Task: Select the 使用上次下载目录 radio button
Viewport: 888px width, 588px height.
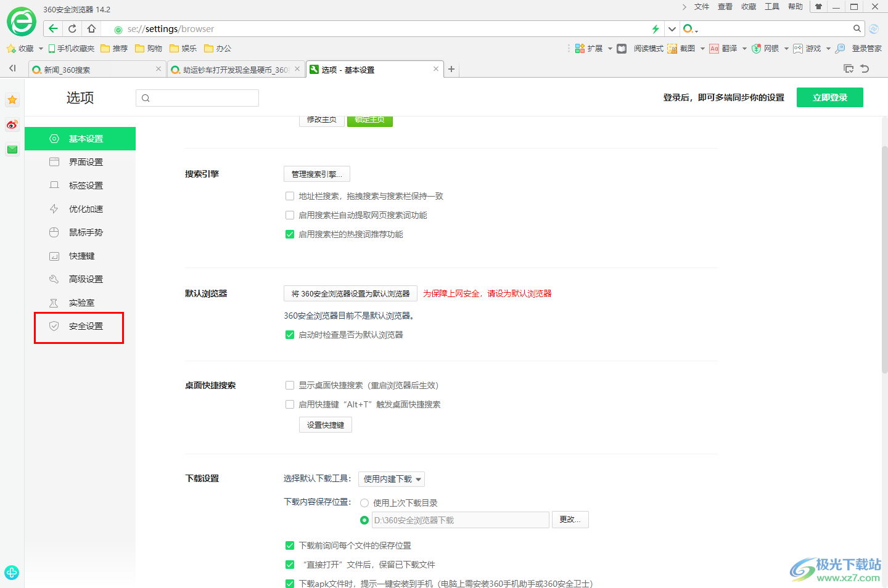Action: click(x=364, y=503)
